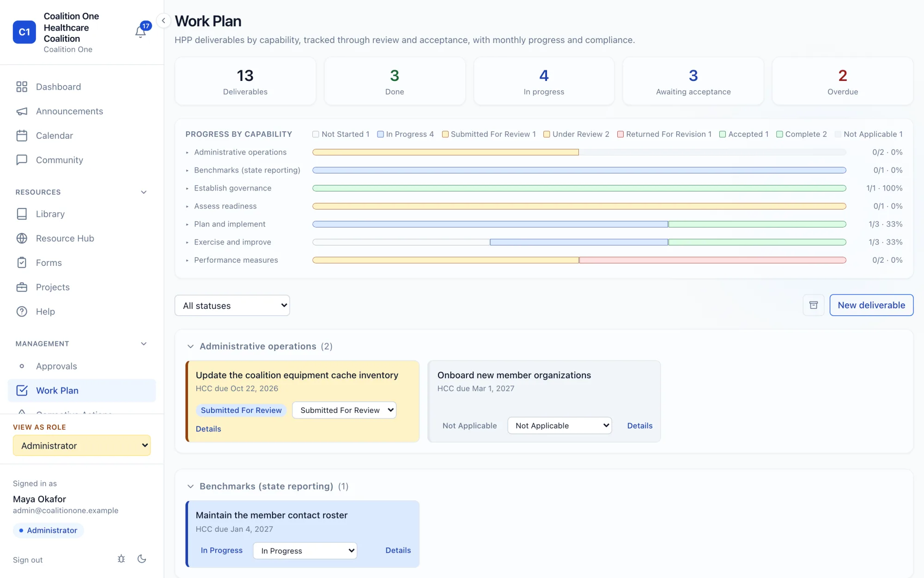Toggle Returned For Revision legend filter
This screenshot has height=578, width=924.
(x=664, y=134)
